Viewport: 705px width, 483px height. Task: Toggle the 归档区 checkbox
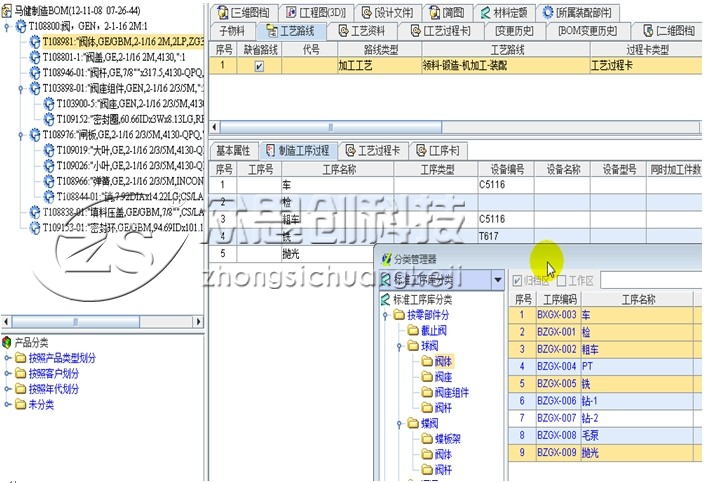tap(518, 280)
